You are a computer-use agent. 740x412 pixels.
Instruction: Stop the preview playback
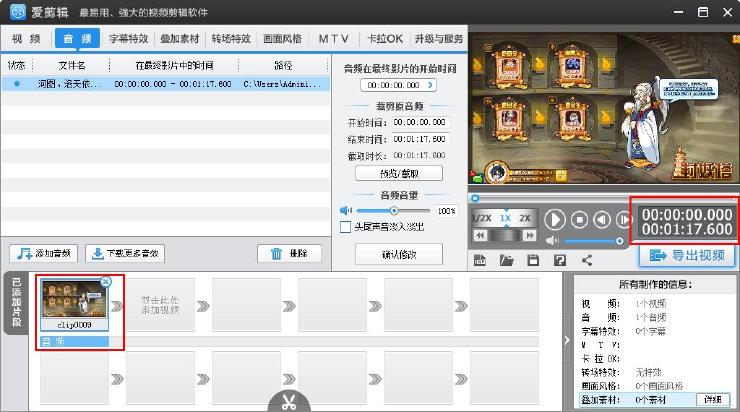(579, 219)
